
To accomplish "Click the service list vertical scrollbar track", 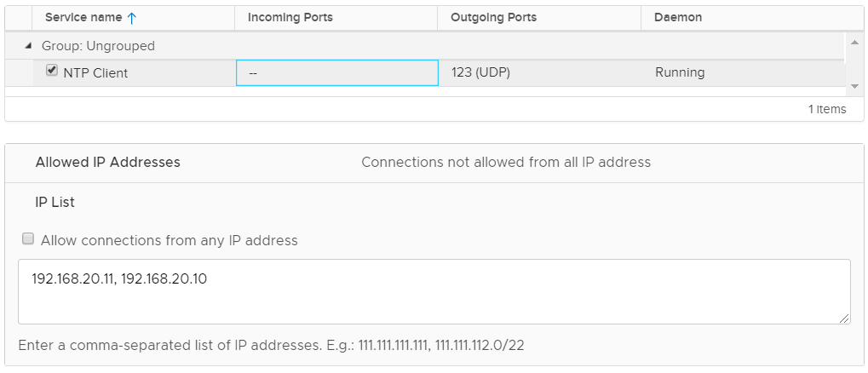I will 854,64.
